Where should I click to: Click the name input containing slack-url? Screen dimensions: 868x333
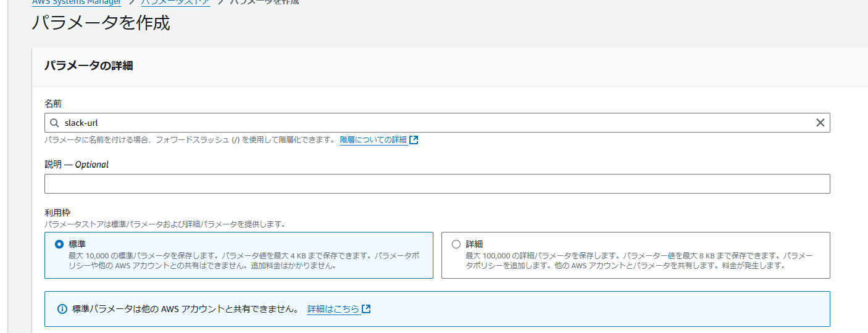coord(437,123)
